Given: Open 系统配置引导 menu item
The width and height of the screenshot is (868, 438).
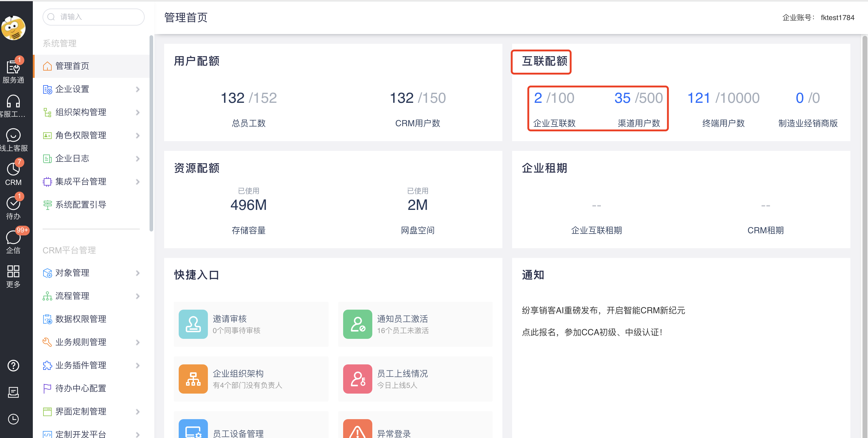Looking at the screenshot, I should pos(91,205).
